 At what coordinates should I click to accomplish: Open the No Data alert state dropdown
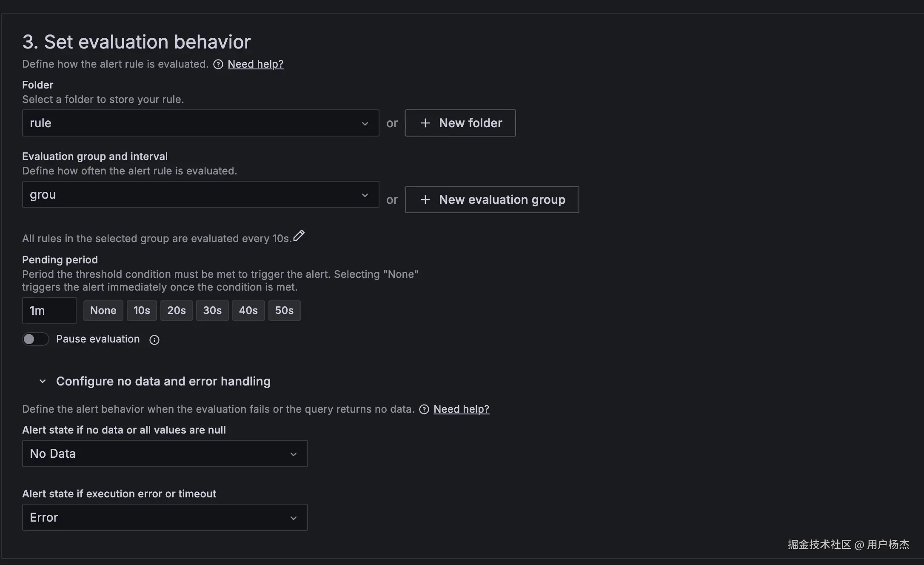165,454
